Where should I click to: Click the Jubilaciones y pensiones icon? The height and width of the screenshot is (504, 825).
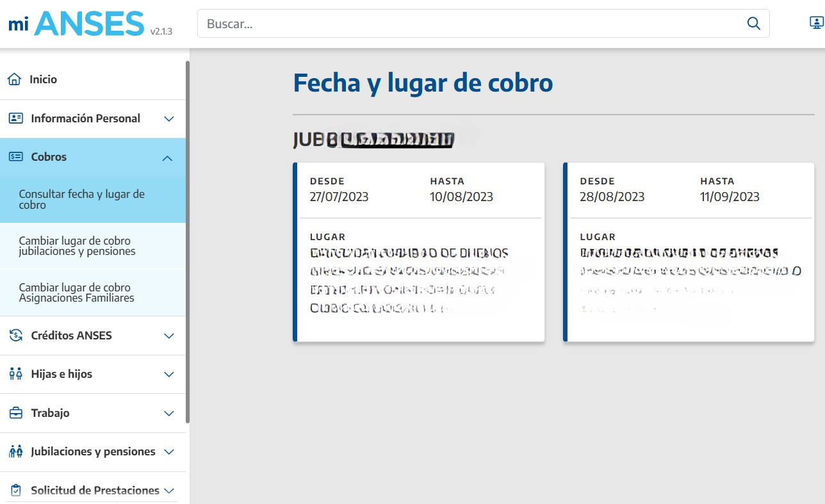tap(16, 451)
